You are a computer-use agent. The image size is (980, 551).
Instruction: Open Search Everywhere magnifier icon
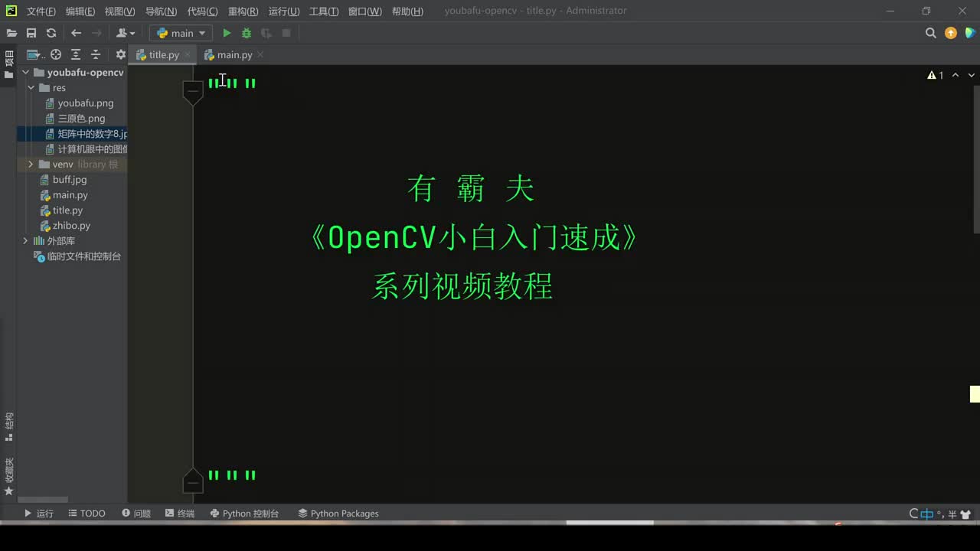[x=931, y=33]
